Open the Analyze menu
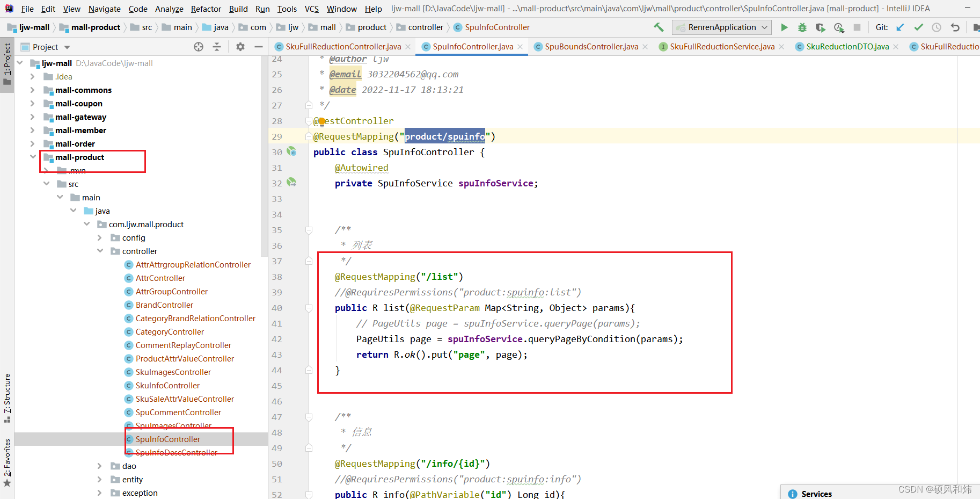This screenshot has height=499, width=980. (169, 9)
